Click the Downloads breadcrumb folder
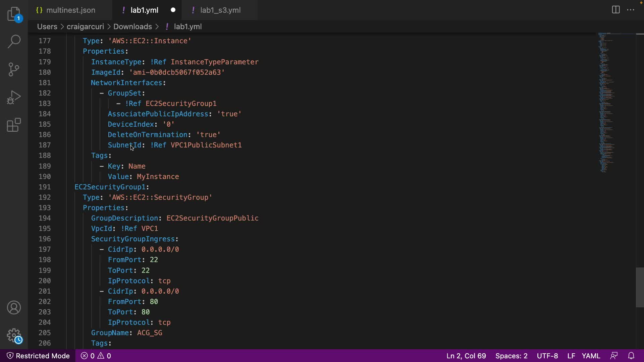The height and width of the screenshot is (362, 644). coord(132,26)
